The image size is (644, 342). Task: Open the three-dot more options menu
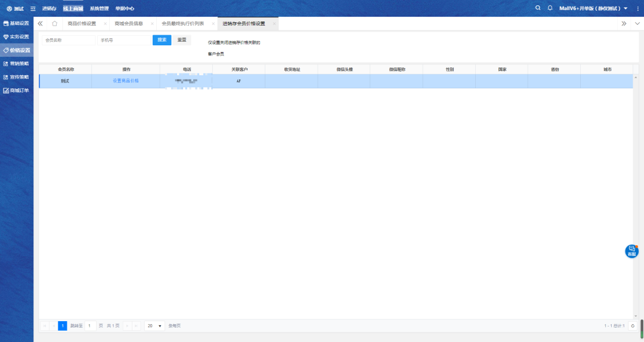637,8
